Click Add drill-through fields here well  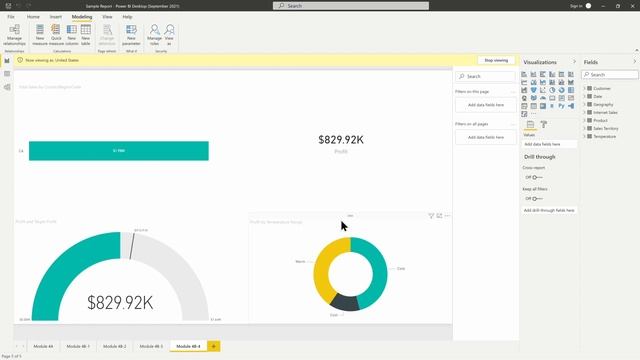pos(549,210)
